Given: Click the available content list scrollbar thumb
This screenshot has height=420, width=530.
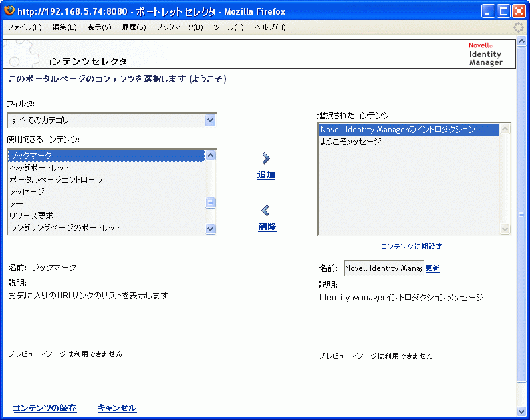Looking at the screenshot, I should (210, 203).
